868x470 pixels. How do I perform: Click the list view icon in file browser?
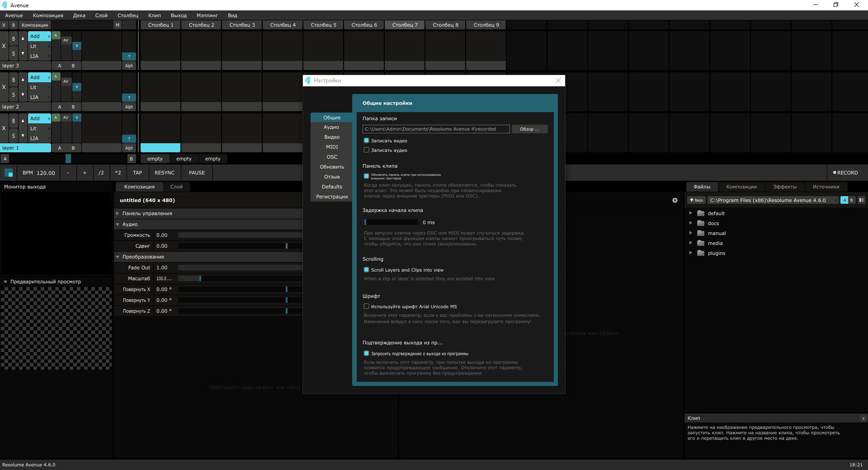861,200
